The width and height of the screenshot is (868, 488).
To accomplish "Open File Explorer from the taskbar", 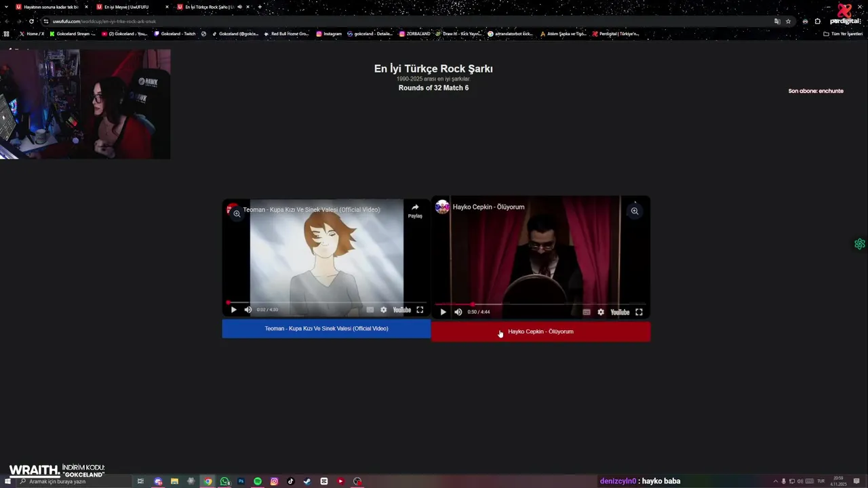I will [175, 481].
